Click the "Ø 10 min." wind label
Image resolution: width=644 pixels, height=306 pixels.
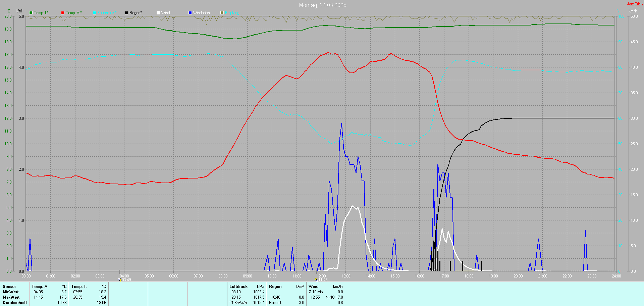click(x=316, y=292)
